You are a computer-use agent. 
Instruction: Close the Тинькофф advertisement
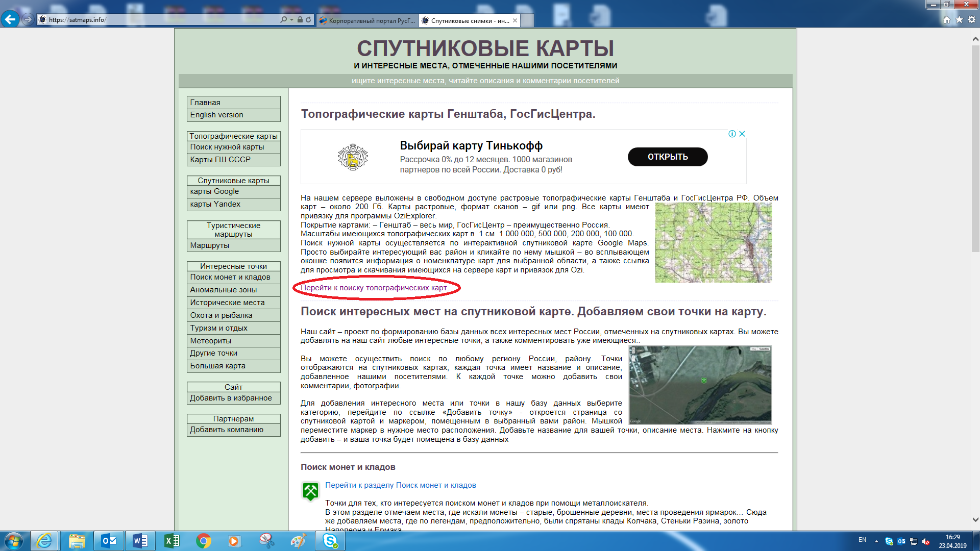coord(742,134)
